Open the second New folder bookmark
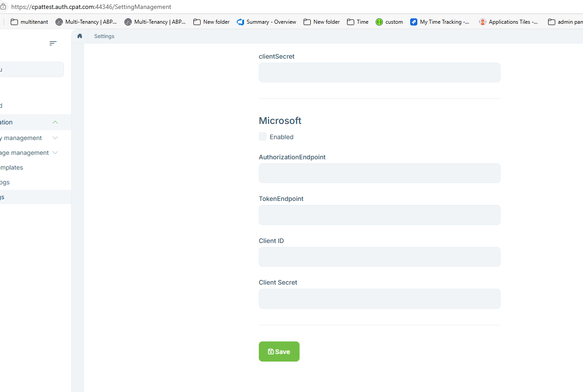This screenshot has height=392, width=583. [322, 21]
